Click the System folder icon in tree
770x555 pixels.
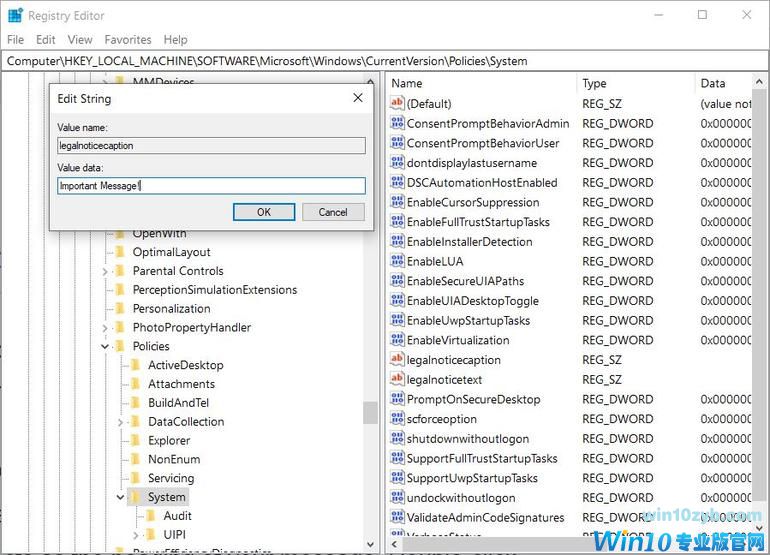point(136,497)
